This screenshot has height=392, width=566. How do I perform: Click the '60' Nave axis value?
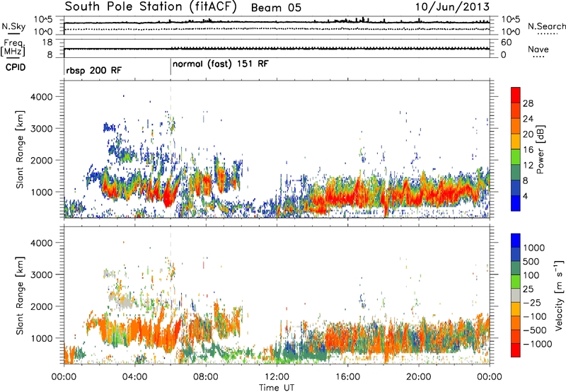pos(507,42)
